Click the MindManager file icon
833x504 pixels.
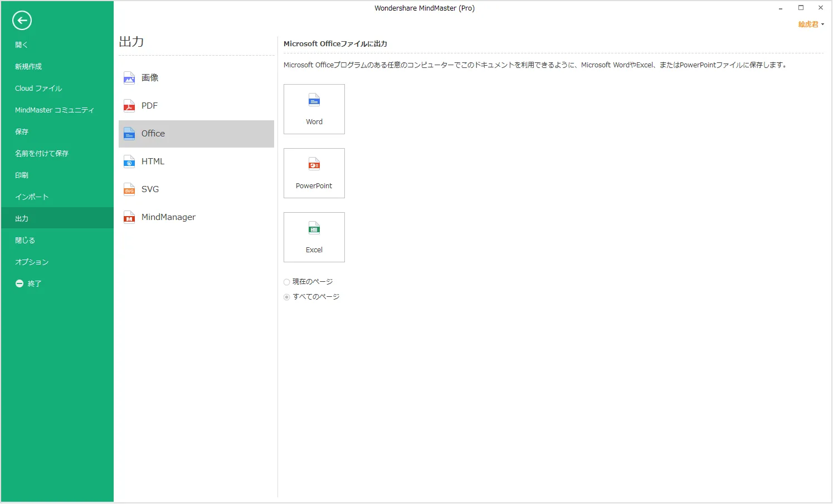click(x=129, y=217)
